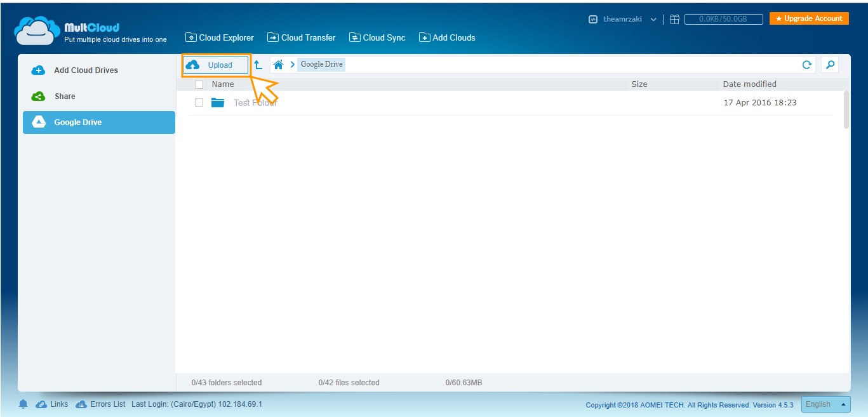Click the 0.0KB/50.0GB storage usage bar
Image resolution: width=868 pixels, height=417 pixels.
724,19
